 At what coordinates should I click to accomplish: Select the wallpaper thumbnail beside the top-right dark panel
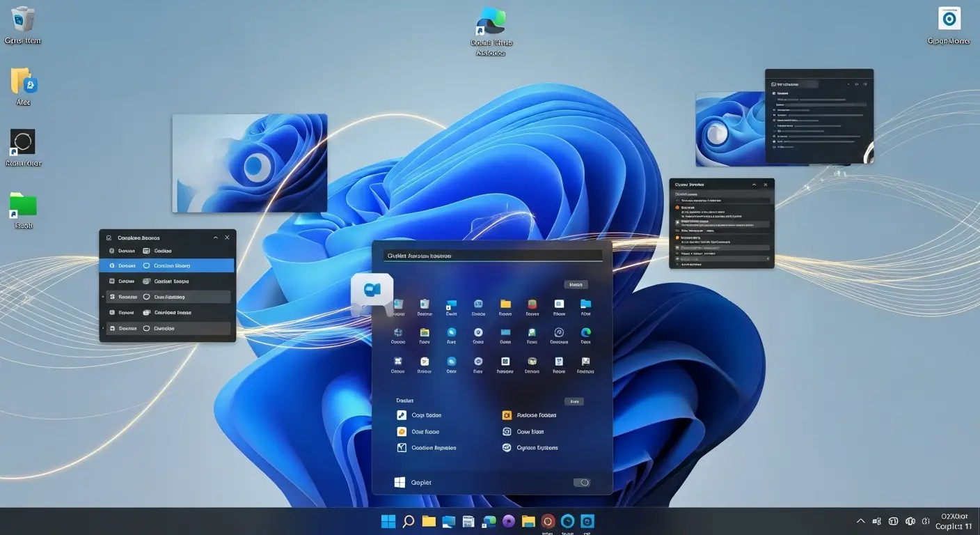730,130
